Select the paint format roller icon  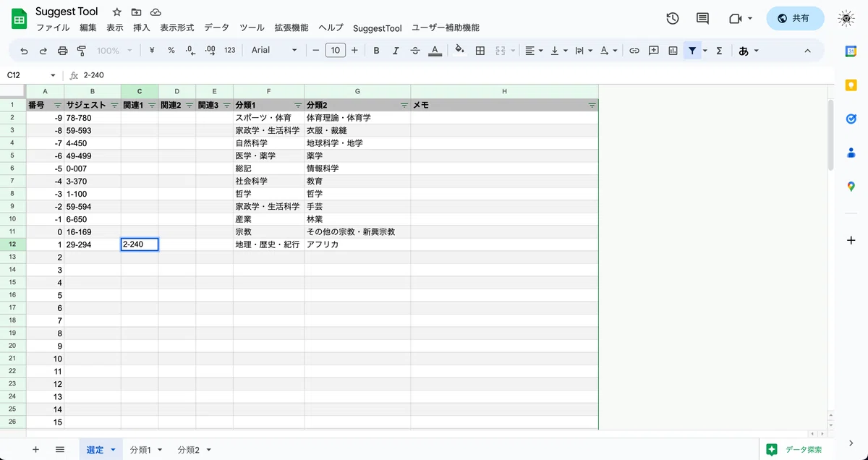81,51
